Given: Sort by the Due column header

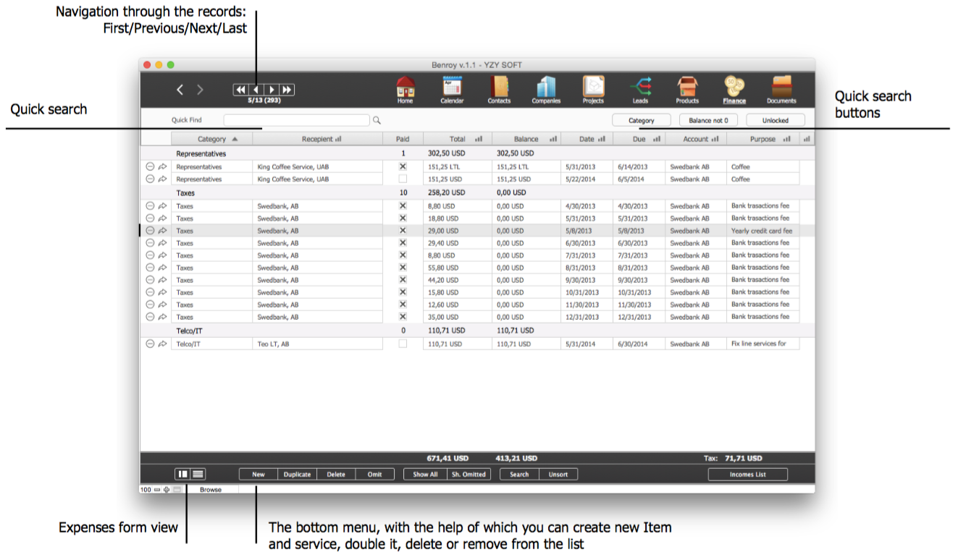Looking at the screenshot, I should (639, 139).
